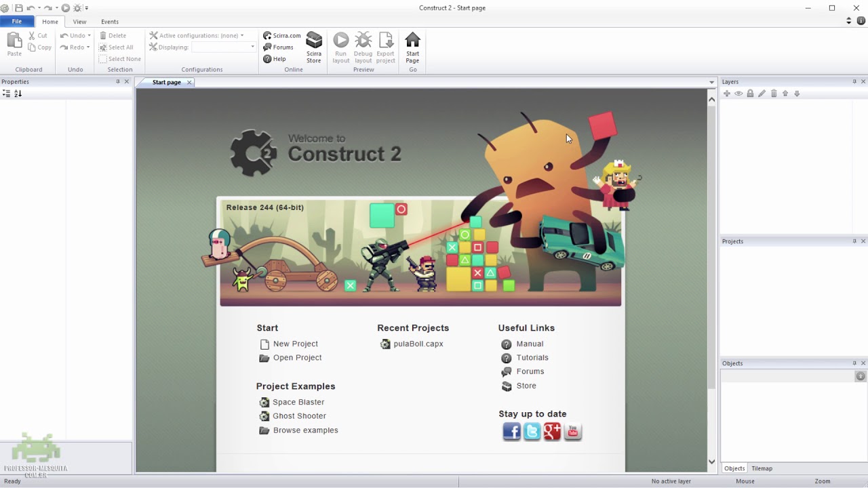Open the Manual useful link
Image resolution: width=868 pixels, height=488 pixels.
(530, 344)
